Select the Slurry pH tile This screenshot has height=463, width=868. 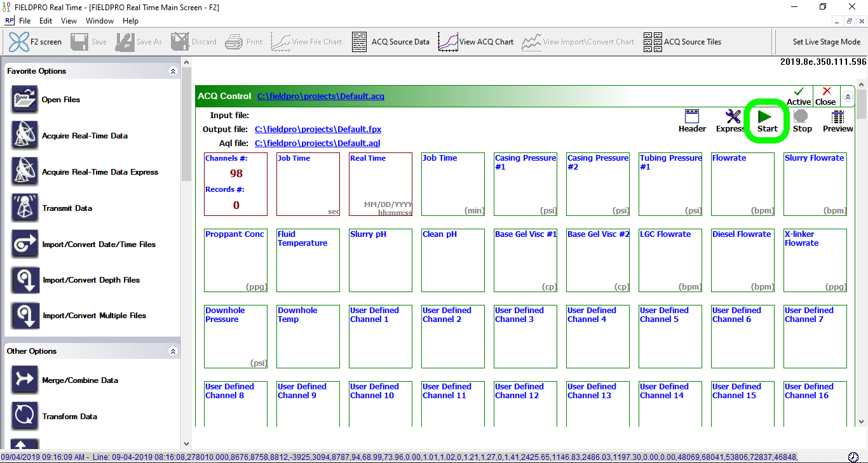[x=381, y=260]
